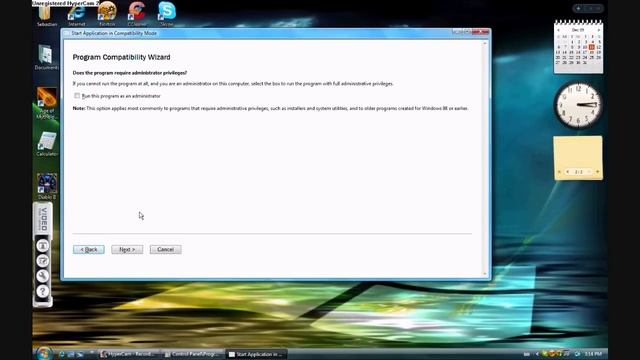Switch to HyperCam taskbar button
Viewport: 640px width, 360px height.
point(129,354)
